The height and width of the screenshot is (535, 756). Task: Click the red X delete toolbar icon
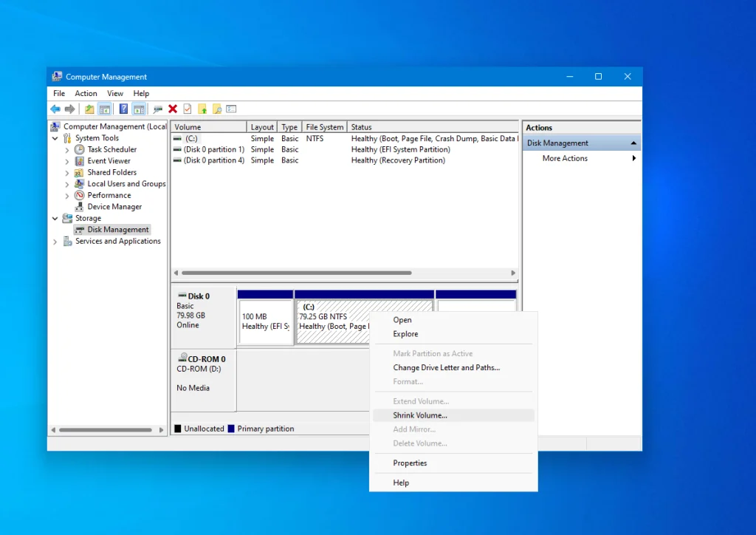click(173, 109)
